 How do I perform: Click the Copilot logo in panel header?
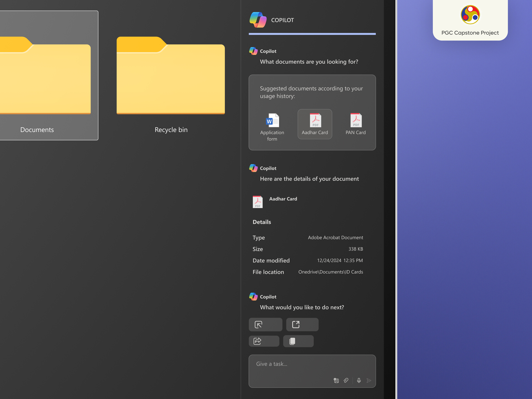[258, 20]
